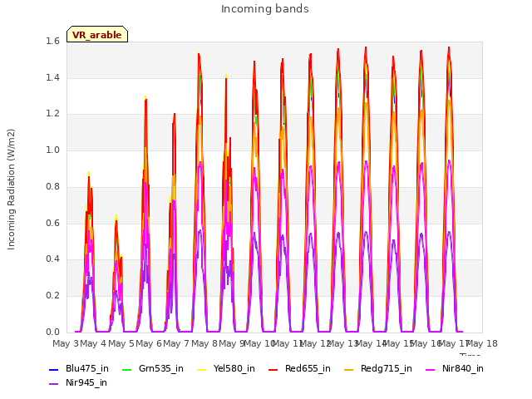Click the 1.6 y-axis tick label
The image size is (532, 399).
click(52, 41)
